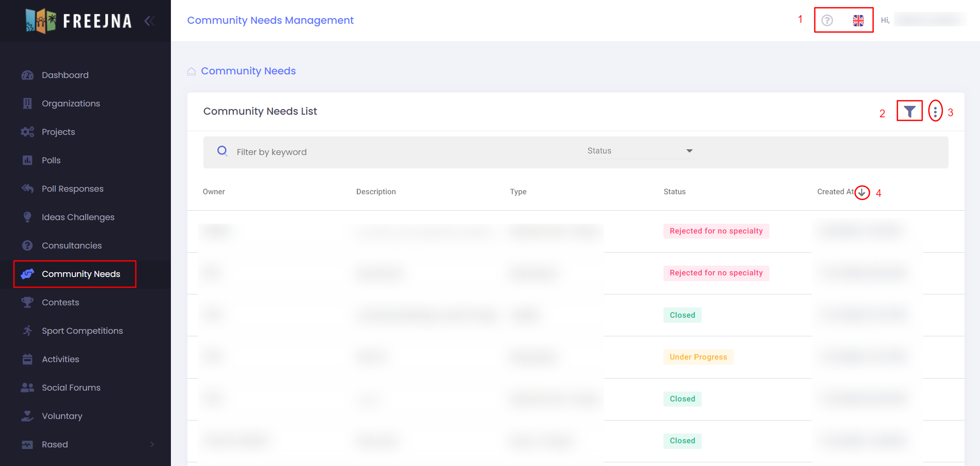Sort by Created At arrow
The width and height of the screenshot is (980, 466).
coord(862,192)
